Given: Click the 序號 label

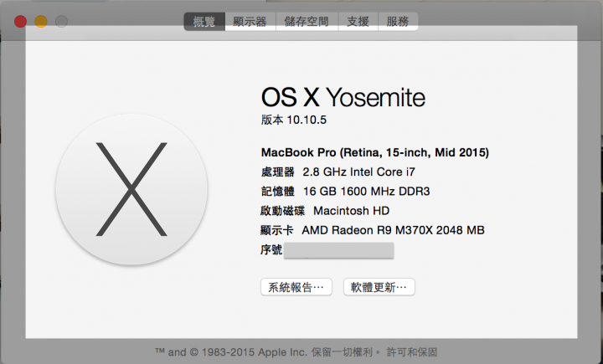Looking at the screenshot, I should pos(271,250).
